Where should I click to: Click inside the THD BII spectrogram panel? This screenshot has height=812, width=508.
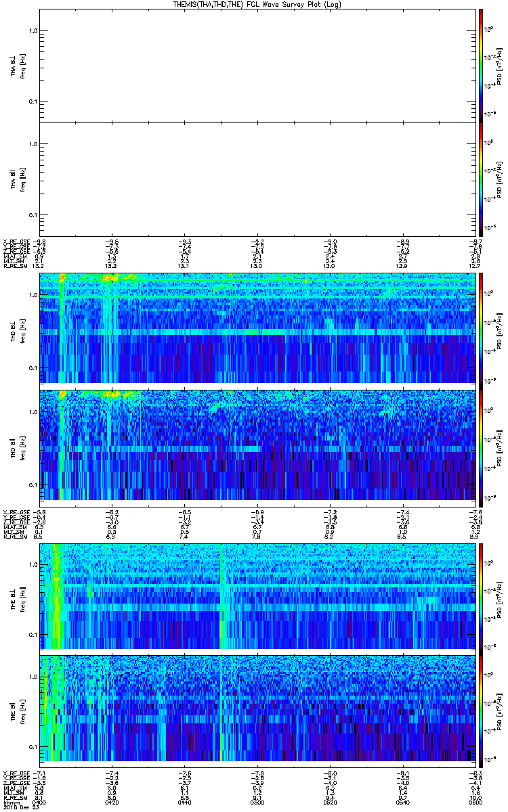pos(256,445)
